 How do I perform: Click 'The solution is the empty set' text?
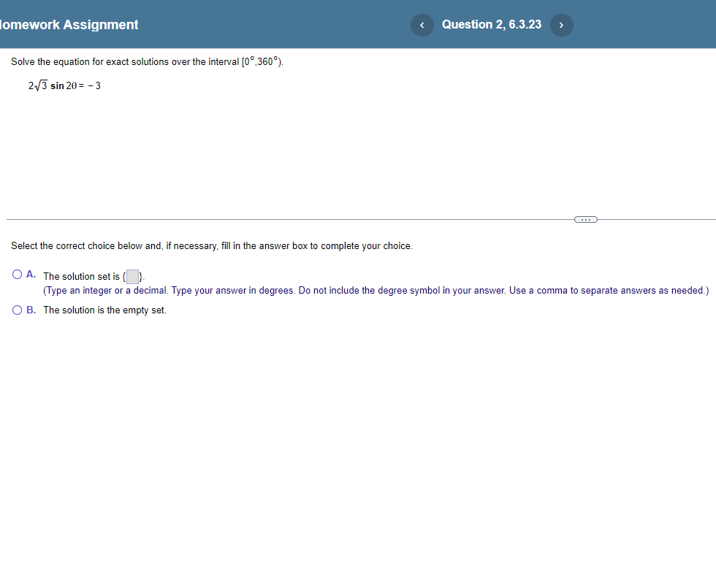coord(104,310)
